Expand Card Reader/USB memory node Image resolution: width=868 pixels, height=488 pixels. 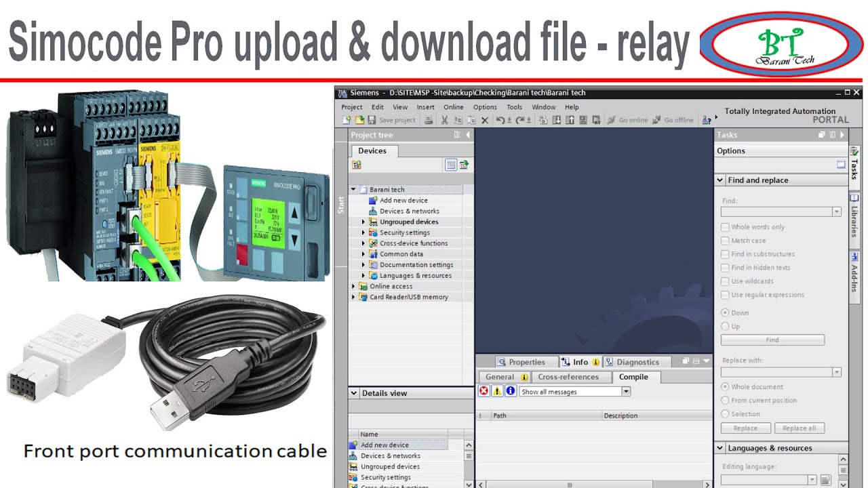[x=353, y=297]
